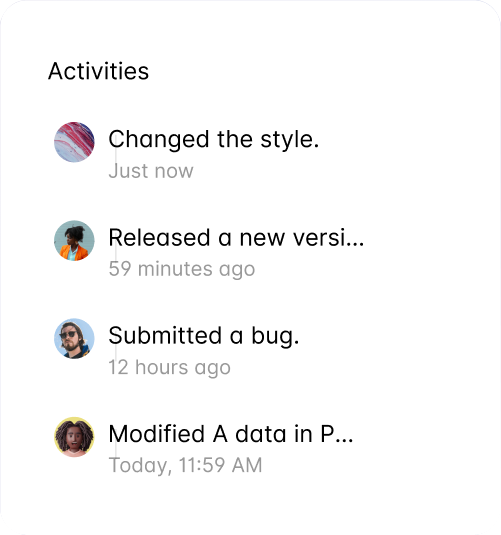501x535 pixels.
Task: Click the timeline line under Released a new version
Action: pyautogui.click(x=116, y=254)
